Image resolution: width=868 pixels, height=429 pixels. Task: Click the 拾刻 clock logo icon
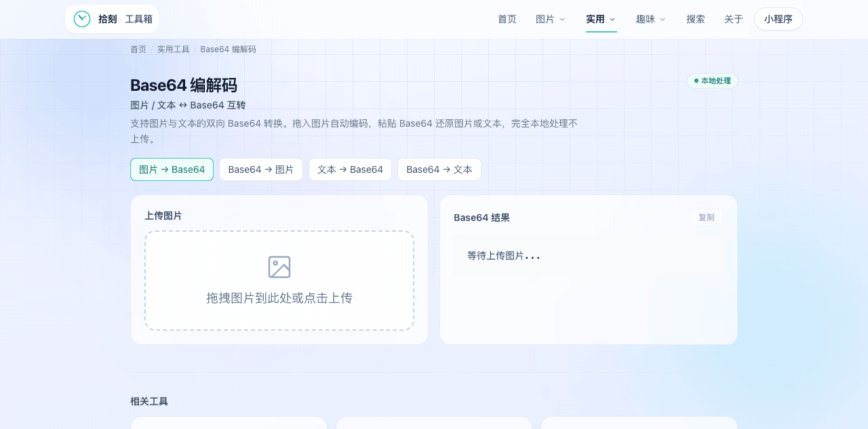tap(82, 19)
